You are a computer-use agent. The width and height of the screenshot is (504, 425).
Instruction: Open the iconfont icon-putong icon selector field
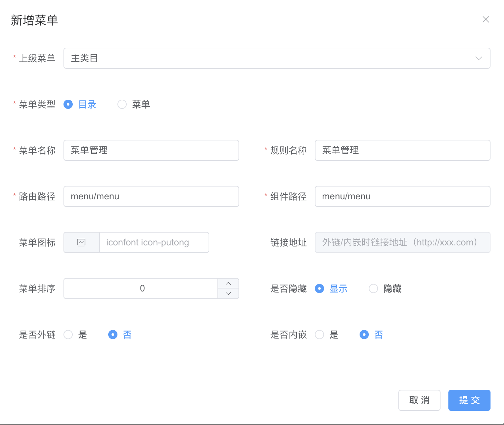[154, 242]
